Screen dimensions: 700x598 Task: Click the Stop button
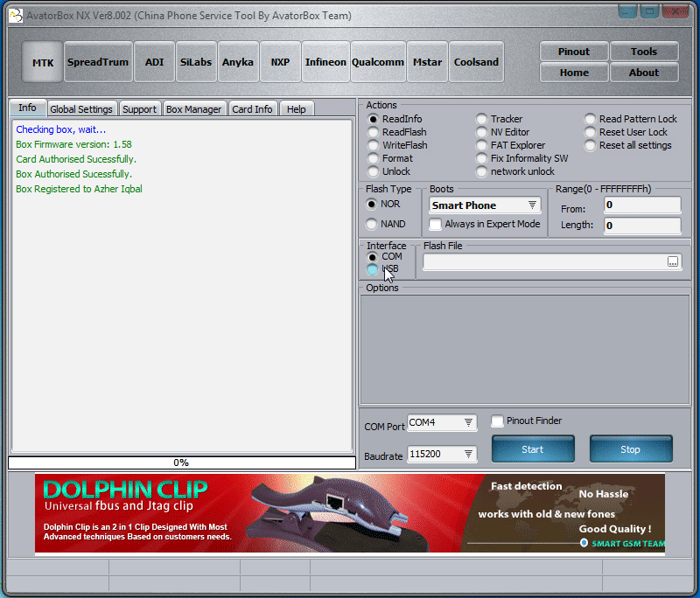(x=630, y=449)
